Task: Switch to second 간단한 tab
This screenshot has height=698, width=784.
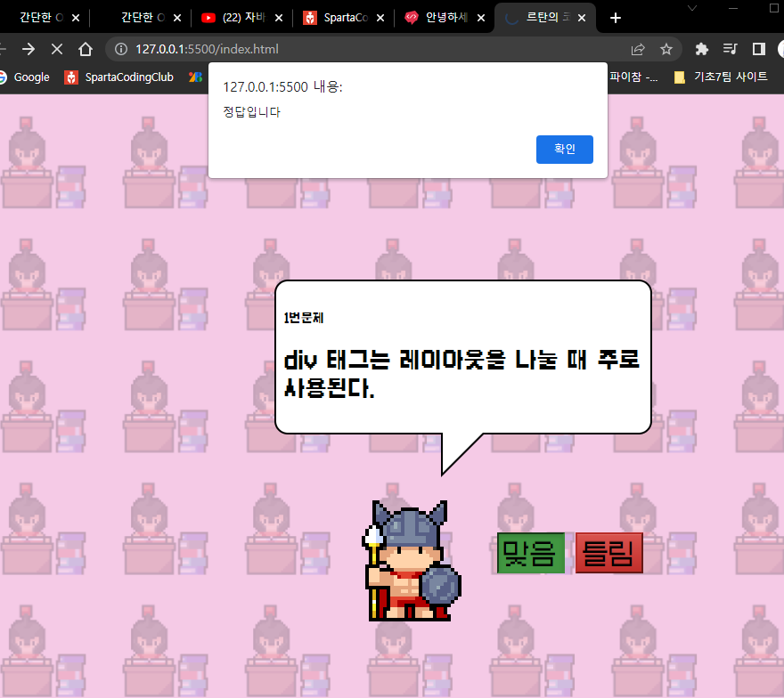Action: click(x=143, y=18)
